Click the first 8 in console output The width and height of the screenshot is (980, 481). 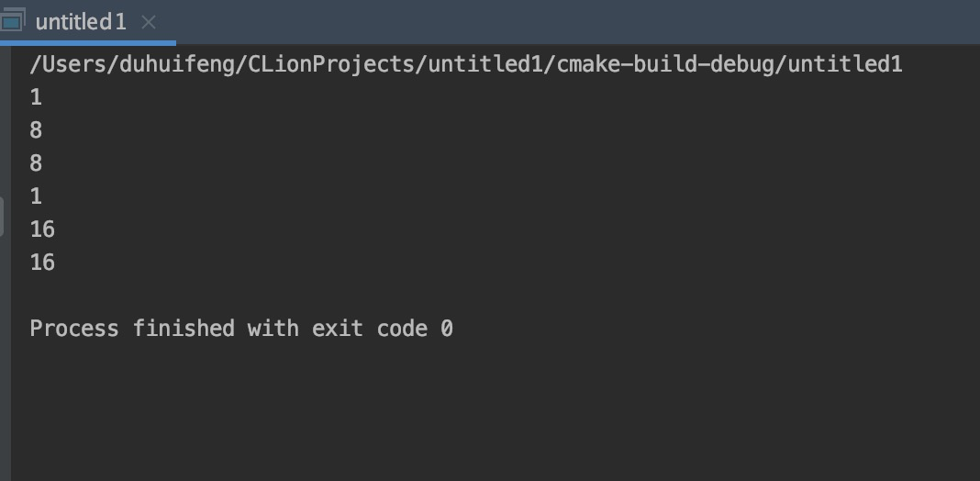click(x=36, y=130)
